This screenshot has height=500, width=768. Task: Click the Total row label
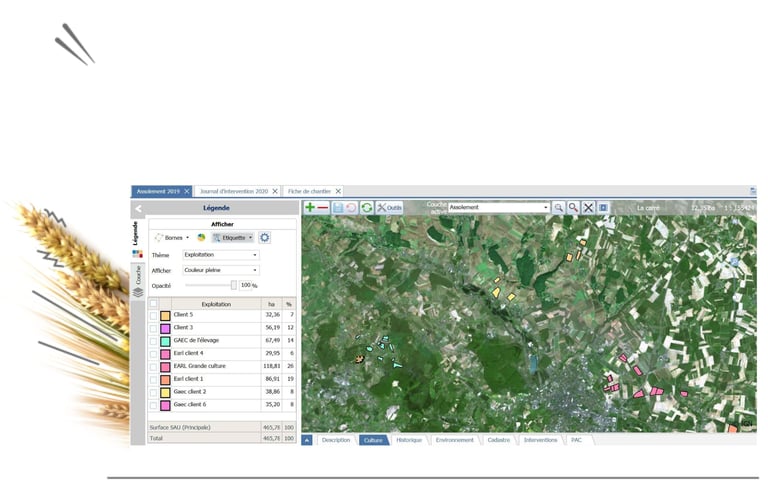[156, 438]
